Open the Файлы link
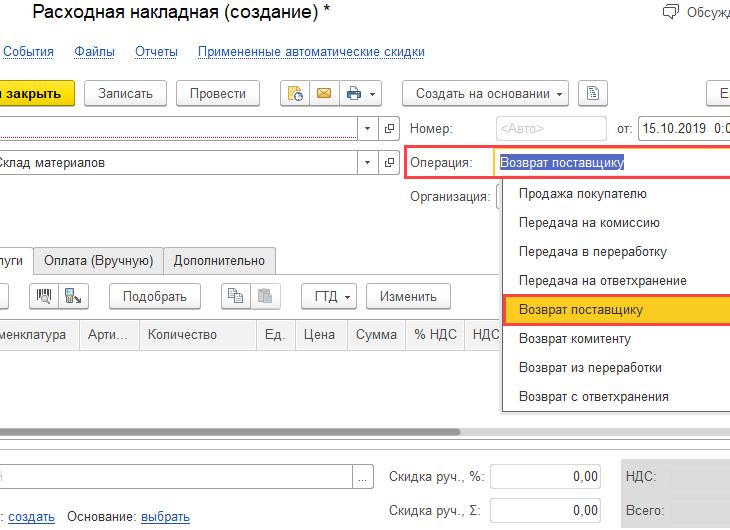730x530 pixels. coord(95,52)
